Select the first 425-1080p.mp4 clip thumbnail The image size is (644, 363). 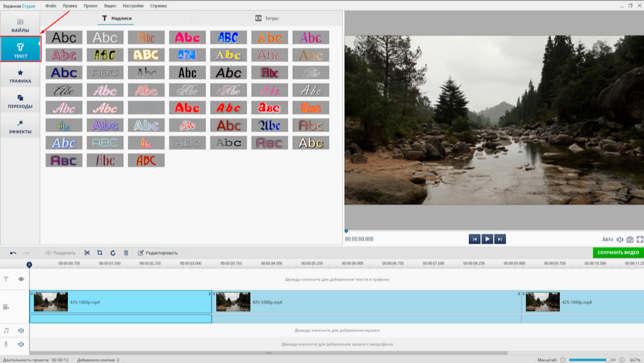(x=51, y=301)
